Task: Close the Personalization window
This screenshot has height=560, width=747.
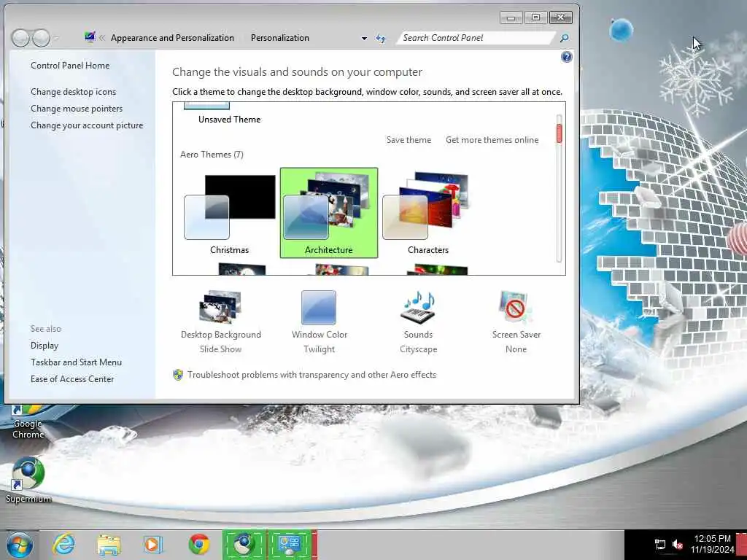Action: [x=561, y=17]
